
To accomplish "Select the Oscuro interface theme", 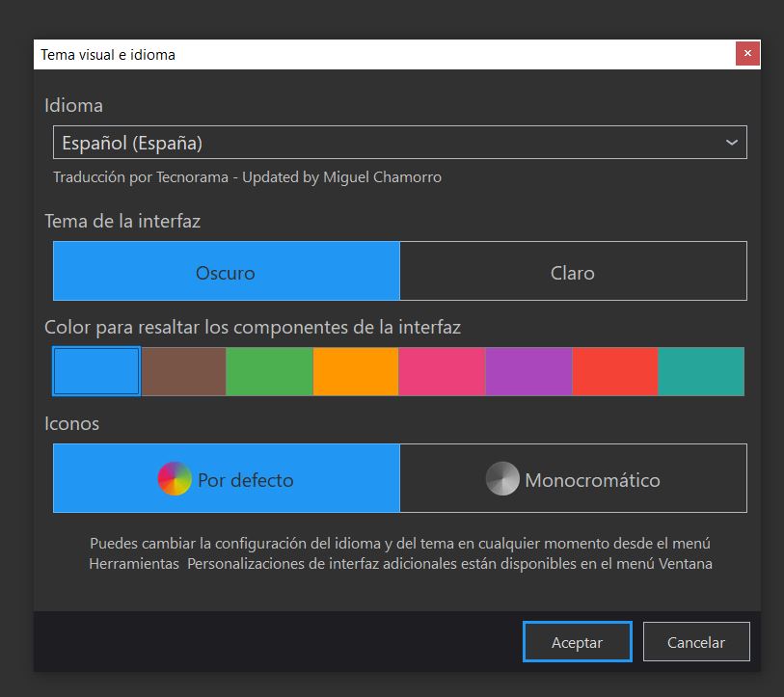I will (x=226, y=272).
